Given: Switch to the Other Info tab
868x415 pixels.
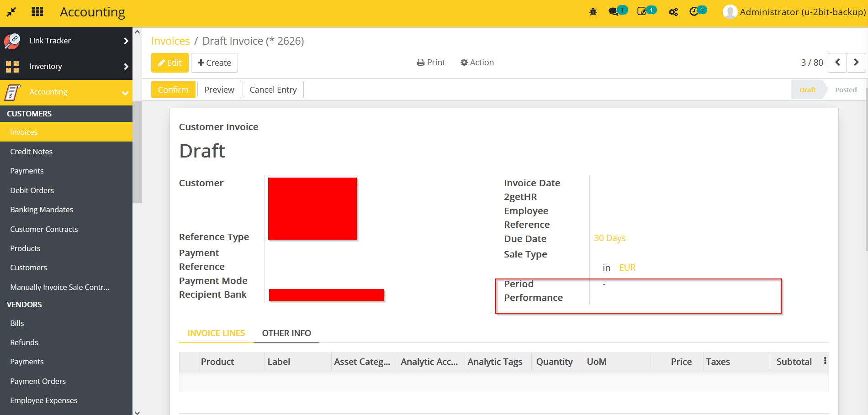Looking at the screenshot, I should point(286,333).
